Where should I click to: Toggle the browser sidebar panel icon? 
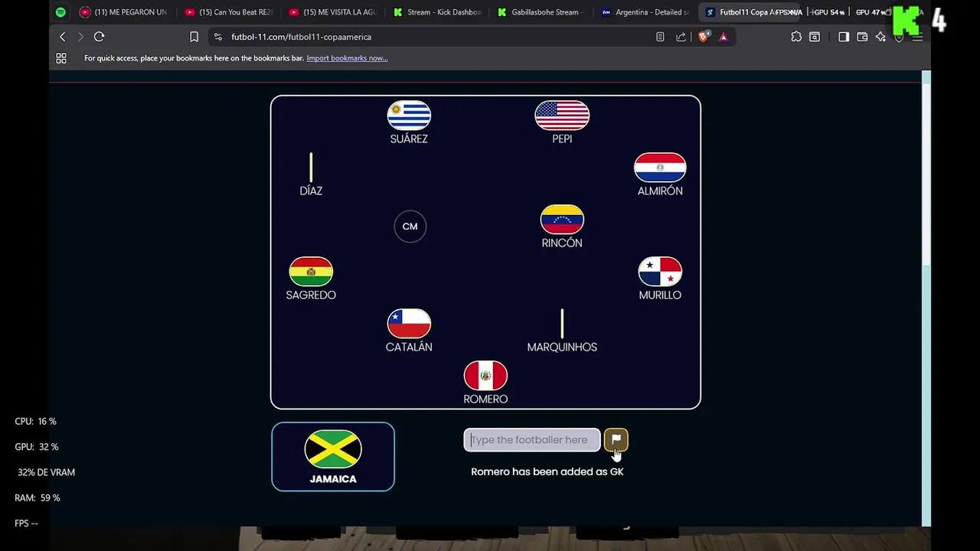click(844, 37)
